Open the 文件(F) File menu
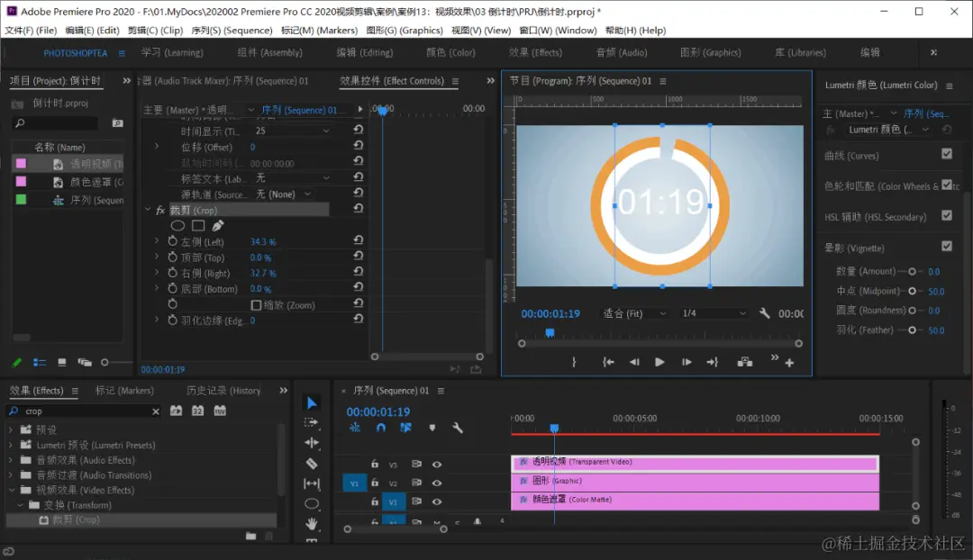The width and height of the screenshot is (973, 560). (31, 31)
